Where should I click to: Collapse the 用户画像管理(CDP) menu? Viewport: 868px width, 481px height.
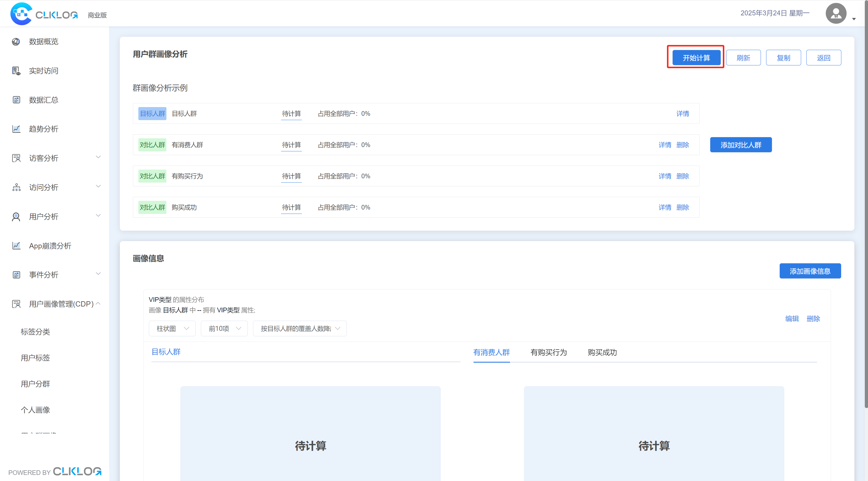coord(98,303)
